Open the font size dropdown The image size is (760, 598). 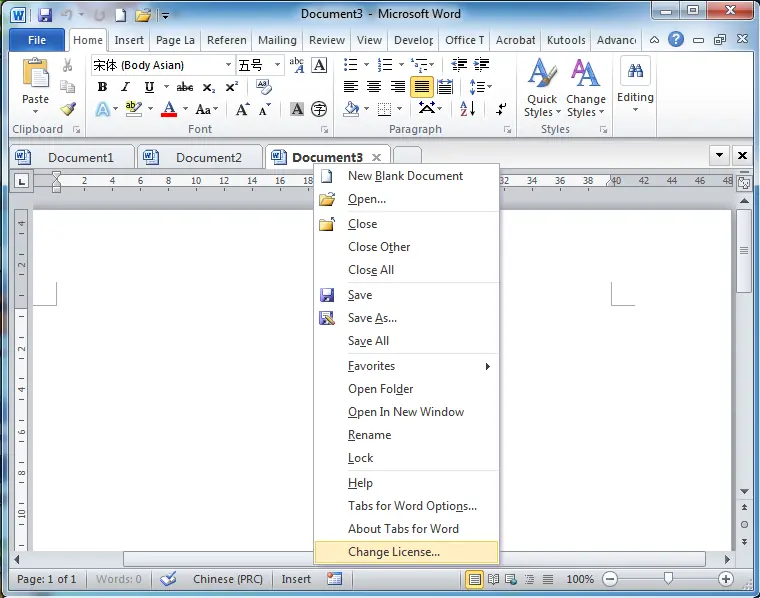pos(277,65)
